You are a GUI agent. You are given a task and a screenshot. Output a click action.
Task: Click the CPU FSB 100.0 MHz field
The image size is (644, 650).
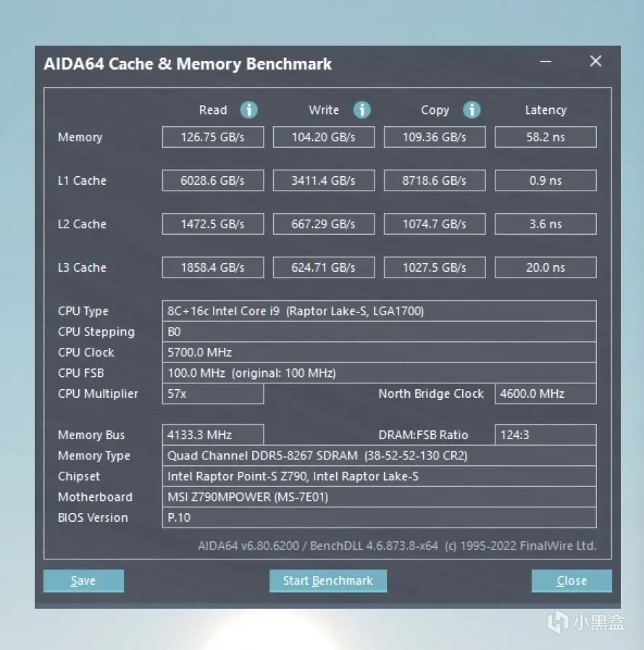379,373
